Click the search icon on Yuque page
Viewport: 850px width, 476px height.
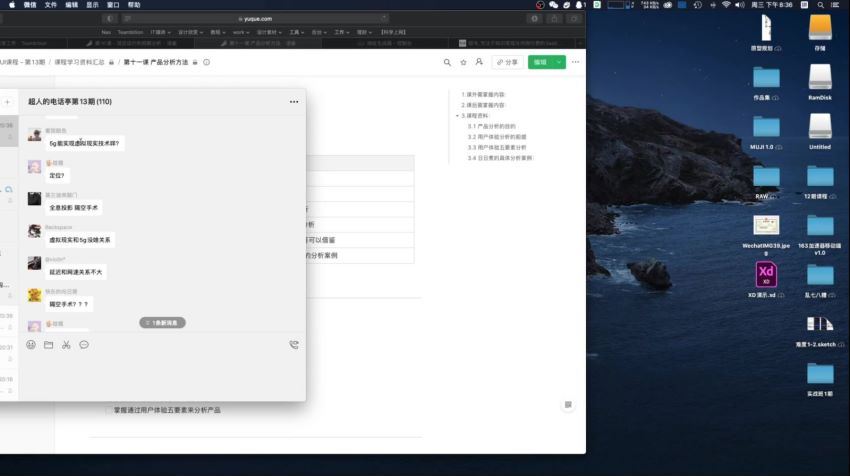(x=447, y=62)
